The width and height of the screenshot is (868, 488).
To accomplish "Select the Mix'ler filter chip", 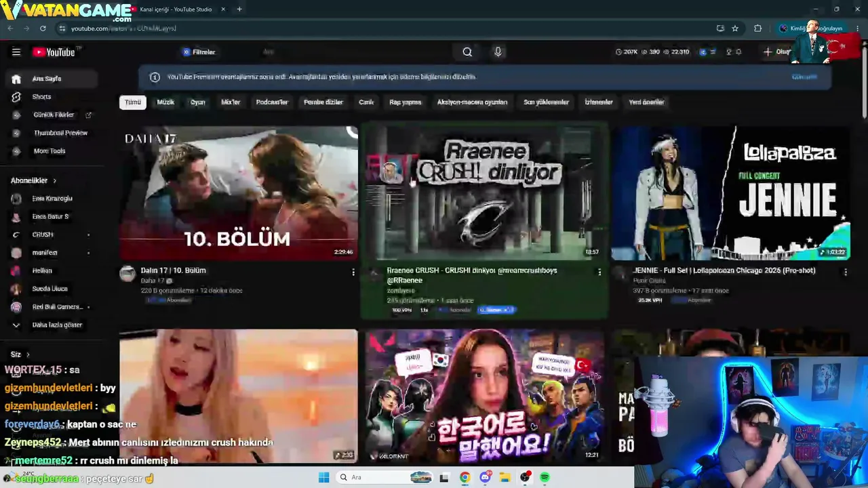I will point(231,102).
